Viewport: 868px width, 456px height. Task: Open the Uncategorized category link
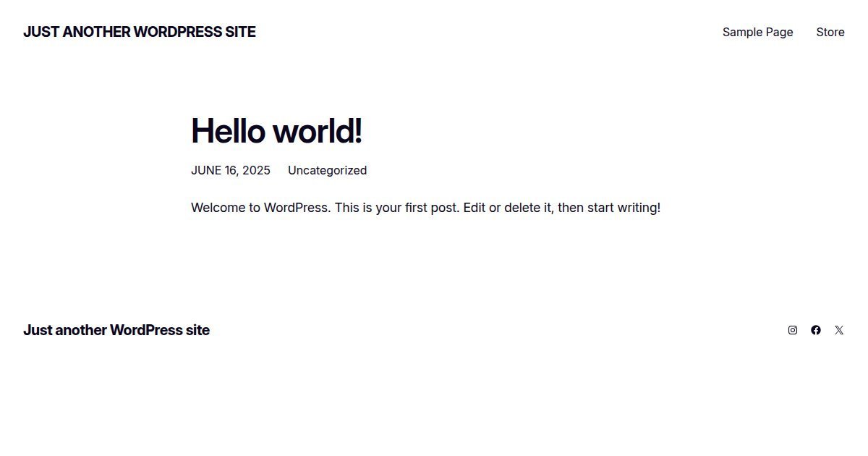327,170
